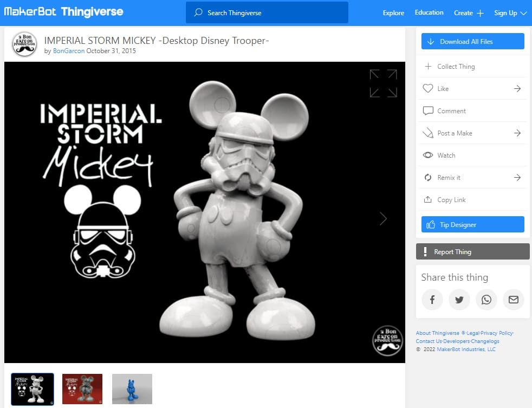The width and height of the screenshot is (532, 408).
Task: Share by email using the envelope icon
Action: [x=513, y=300]
